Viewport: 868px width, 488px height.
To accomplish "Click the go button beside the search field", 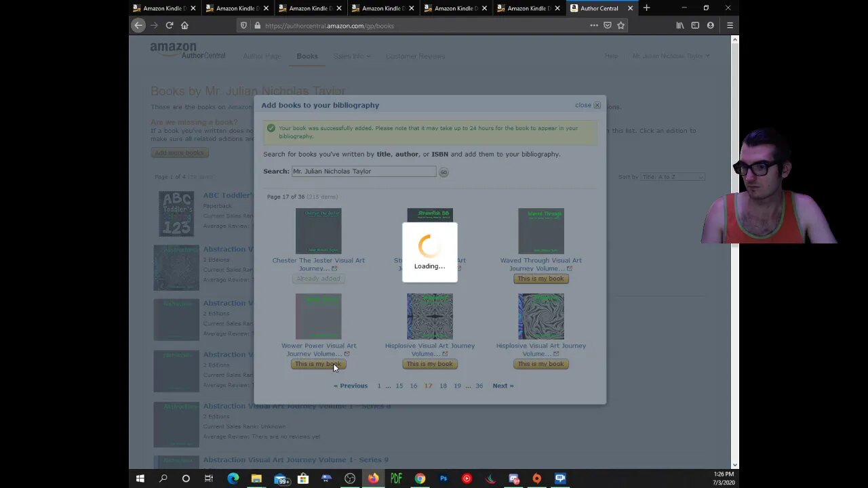I will 443,172.
